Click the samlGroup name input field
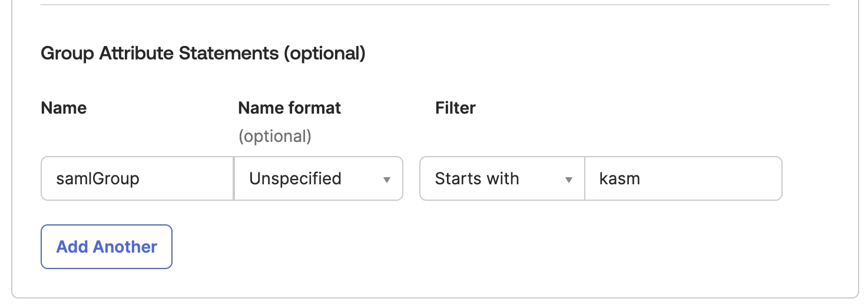 (x=137, y=178)
